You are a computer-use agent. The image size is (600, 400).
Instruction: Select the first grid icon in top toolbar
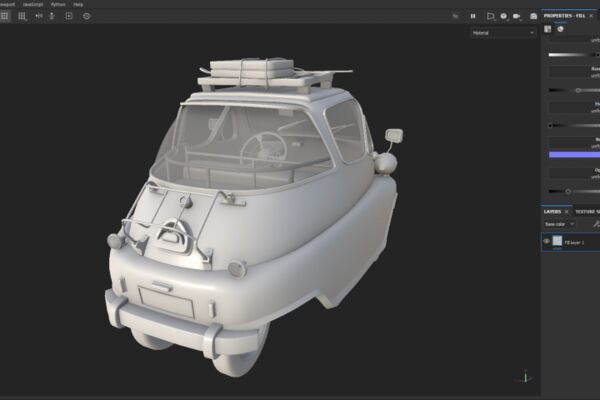4,16
